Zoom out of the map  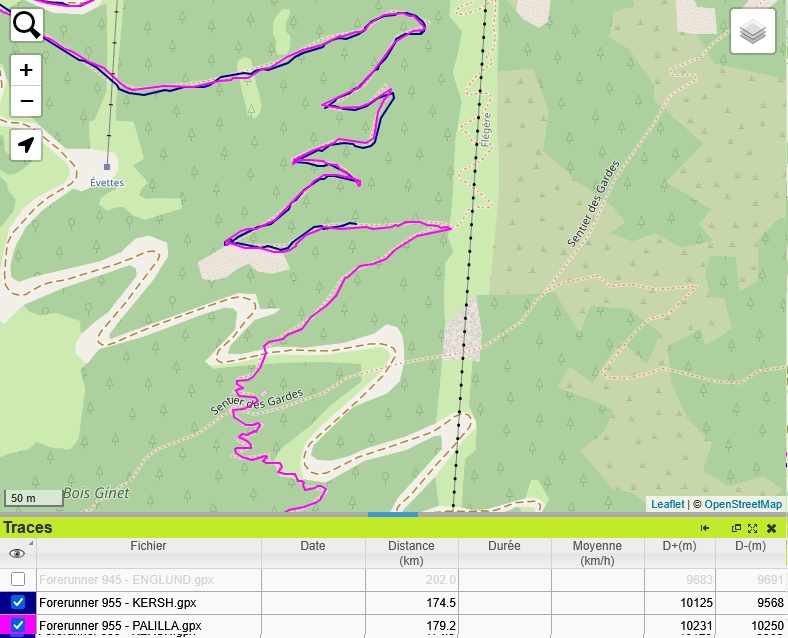click(x=26, y=101)
